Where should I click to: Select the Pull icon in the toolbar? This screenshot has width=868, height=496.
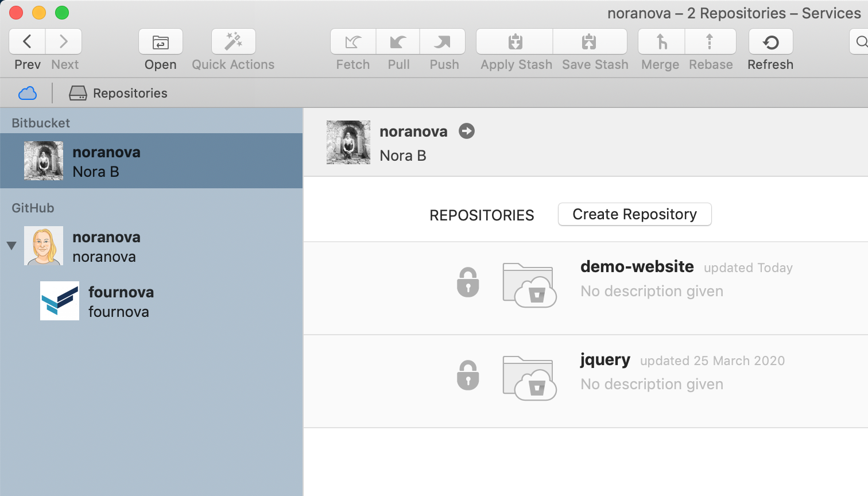[x=398, y=41]
